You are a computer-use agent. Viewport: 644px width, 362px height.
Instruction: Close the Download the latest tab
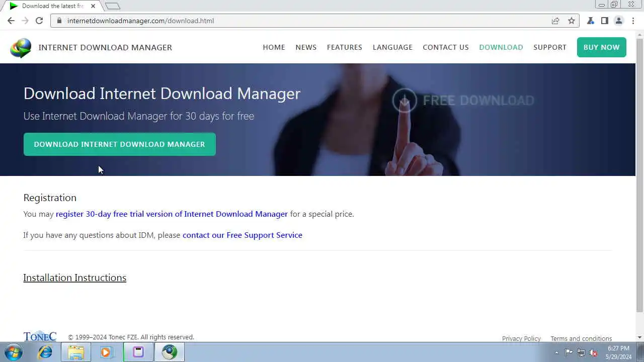[x=93, y=6]
